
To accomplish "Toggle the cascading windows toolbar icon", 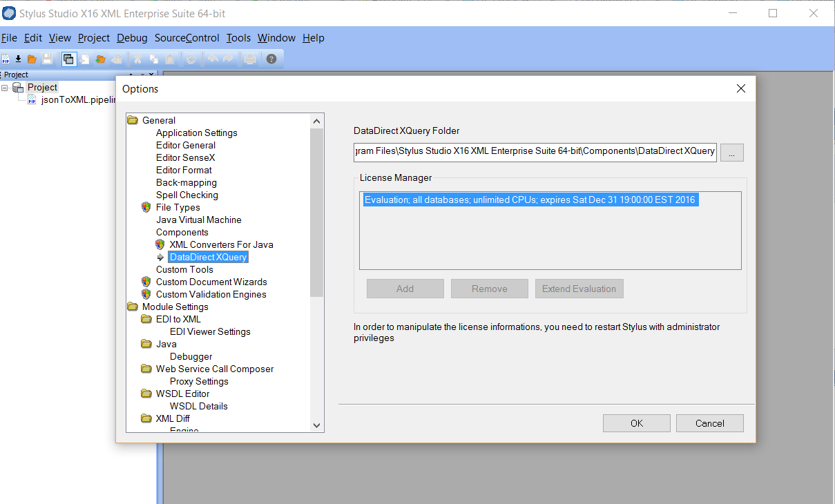I will point(68,59).
